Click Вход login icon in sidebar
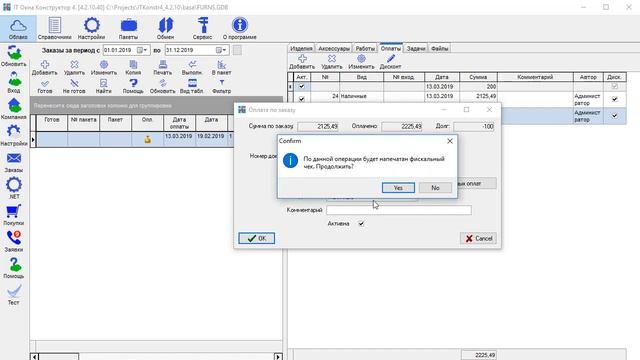640x360 pixels. click(14, 82)
